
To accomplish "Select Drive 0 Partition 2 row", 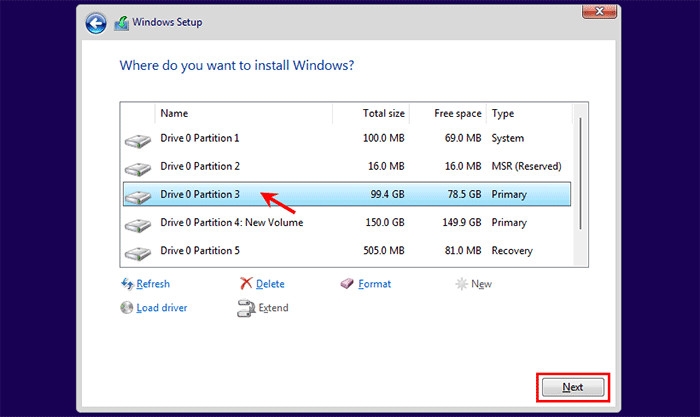I will [x=347, y=166].
